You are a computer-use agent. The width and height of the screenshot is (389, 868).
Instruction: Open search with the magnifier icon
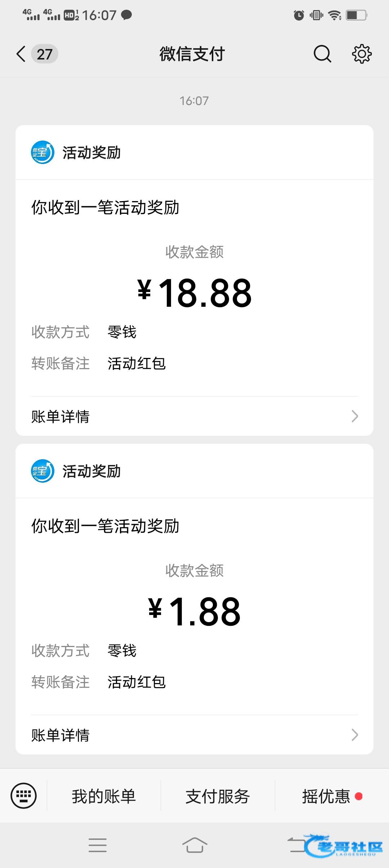(322, 54)
